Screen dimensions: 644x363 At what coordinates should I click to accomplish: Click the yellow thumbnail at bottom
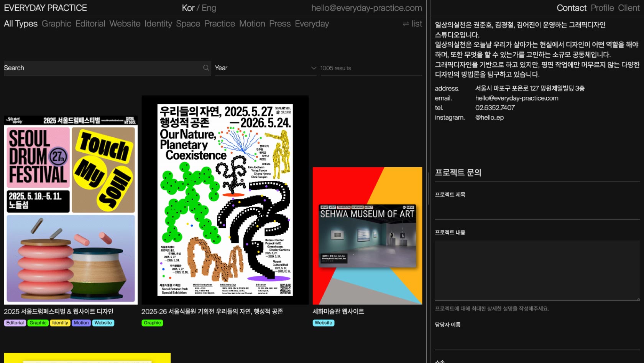coord(87,358)
